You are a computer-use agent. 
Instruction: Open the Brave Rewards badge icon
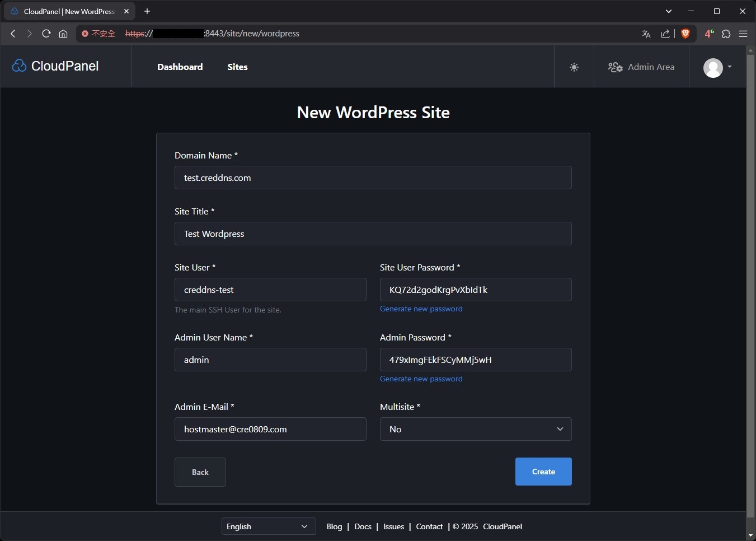(x=709, y=34)
